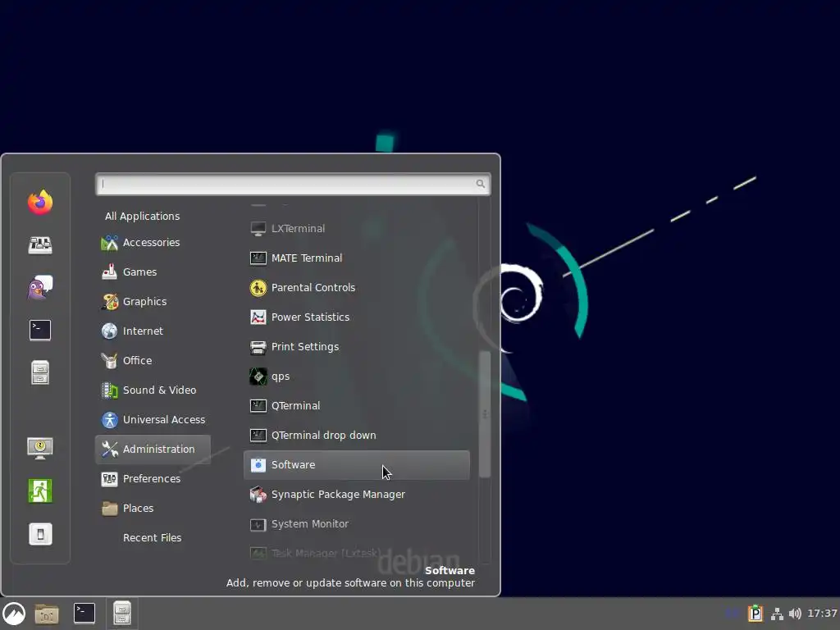Open the files folder launcher on panel
The width and height of the screenshot is (840, 630).
point(47,614)
